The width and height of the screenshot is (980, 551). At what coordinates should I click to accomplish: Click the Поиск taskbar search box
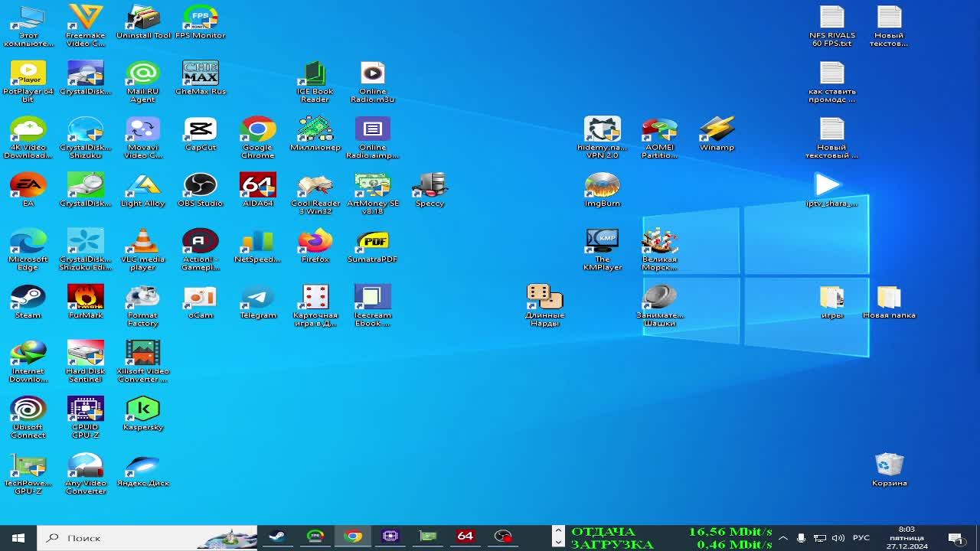(x=147, y=537)
